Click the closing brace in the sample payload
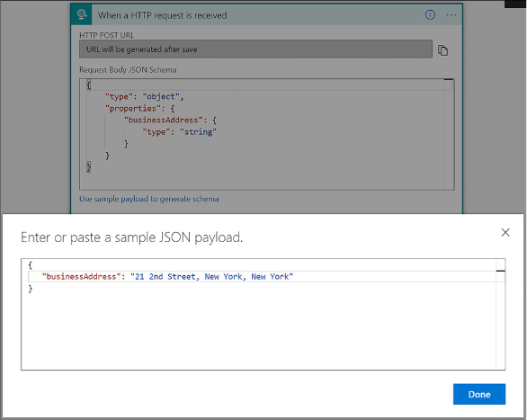Screen dimensions: 527x420 (31, 289)
